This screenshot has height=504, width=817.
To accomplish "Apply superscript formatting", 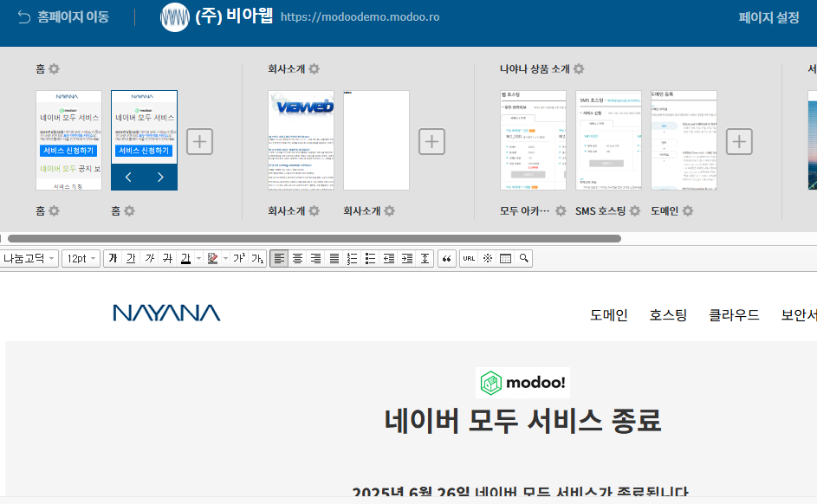I will pos(239,258).
